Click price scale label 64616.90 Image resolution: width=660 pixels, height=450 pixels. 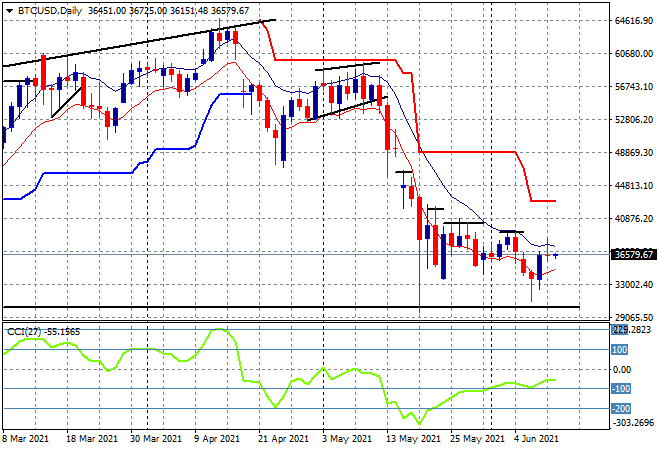click(x=634, y=21)
